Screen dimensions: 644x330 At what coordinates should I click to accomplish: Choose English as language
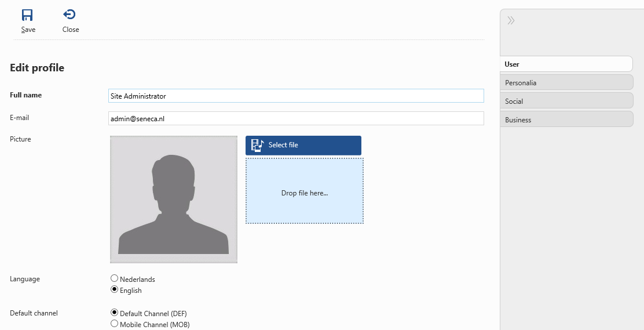(115, 289)
